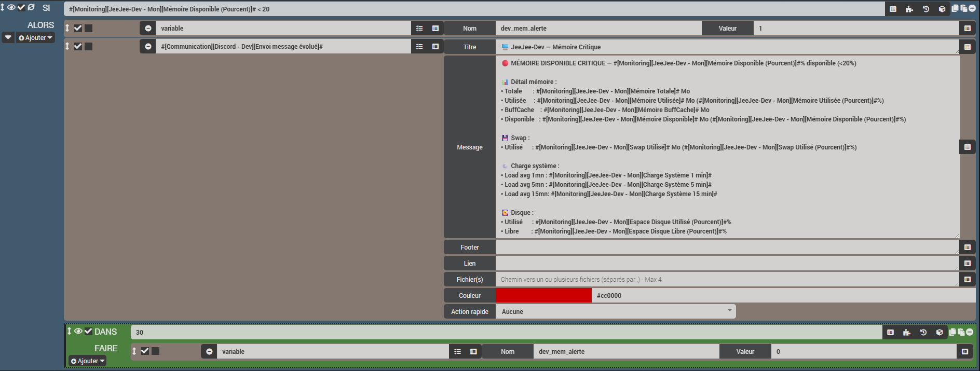Open picker icon at end of Titre field
Screen dimensions: 980x371
pos(968,47)
